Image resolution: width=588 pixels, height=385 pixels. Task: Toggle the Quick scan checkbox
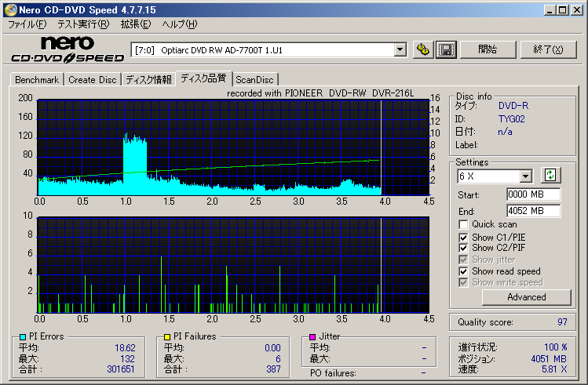tap(463, 224)
